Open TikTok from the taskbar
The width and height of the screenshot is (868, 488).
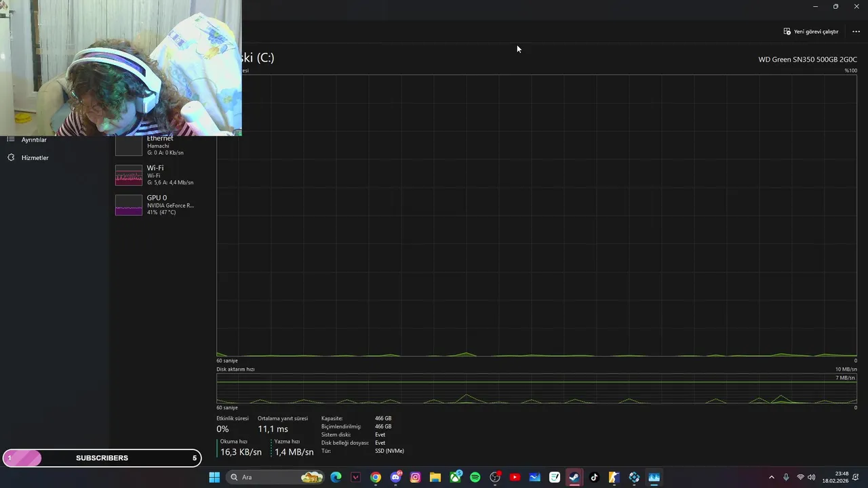pyautogui.click(x=594, y=477)
